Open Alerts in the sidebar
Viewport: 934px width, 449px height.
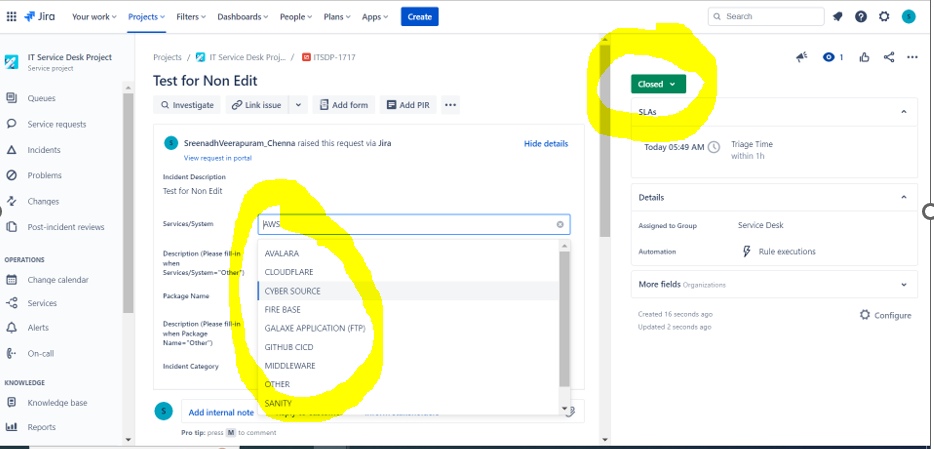[38, 328]
